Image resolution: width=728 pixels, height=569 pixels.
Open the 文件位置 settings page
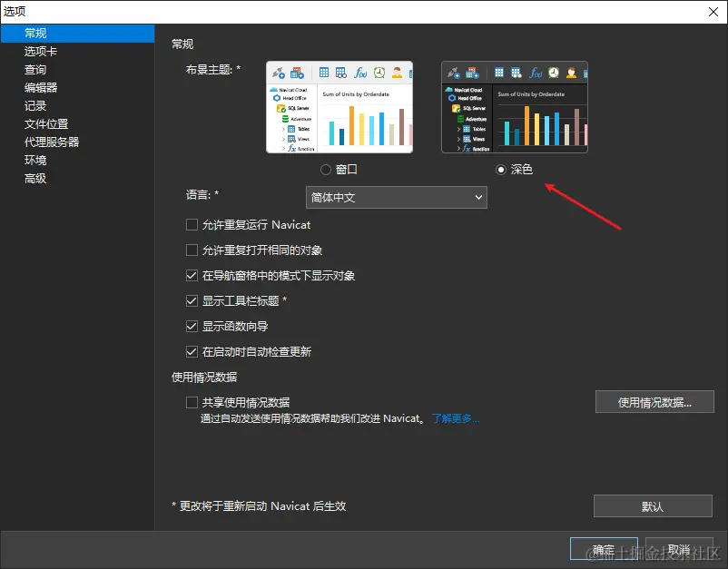(x=46, y=124)
